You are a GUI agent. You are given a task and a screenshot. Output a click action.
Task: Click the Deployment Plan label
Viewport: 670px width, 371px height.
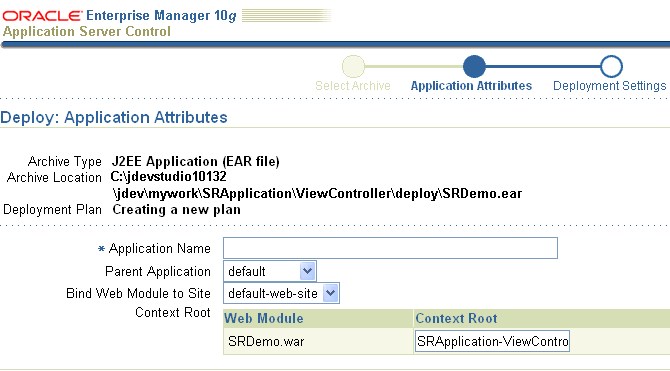coord(52,210)
